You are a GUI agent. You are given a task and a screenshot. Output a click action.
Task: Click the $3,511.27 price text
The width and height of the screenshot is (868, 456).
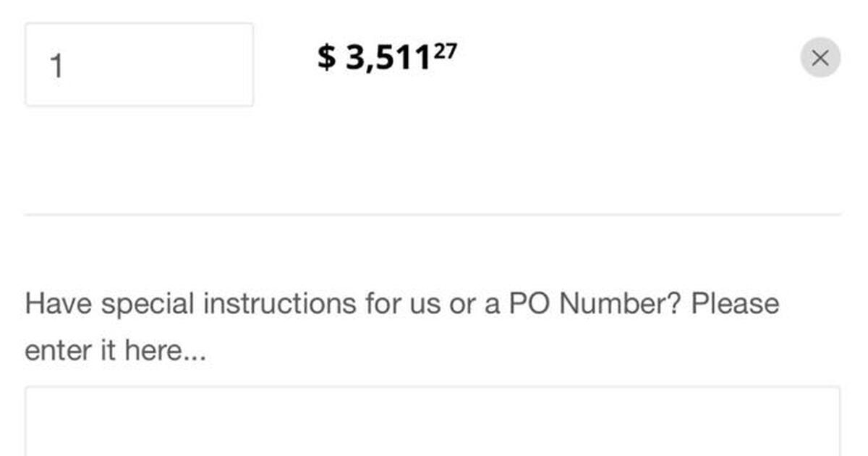coord(387,57)
